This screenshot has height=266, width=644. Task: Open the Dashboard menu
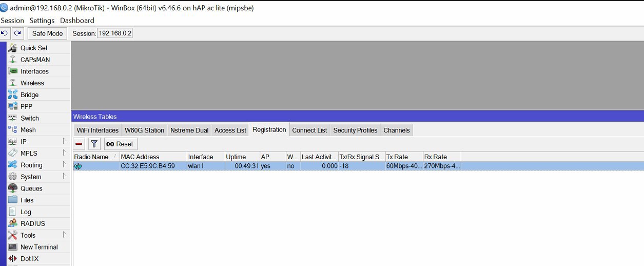[77, 21]
